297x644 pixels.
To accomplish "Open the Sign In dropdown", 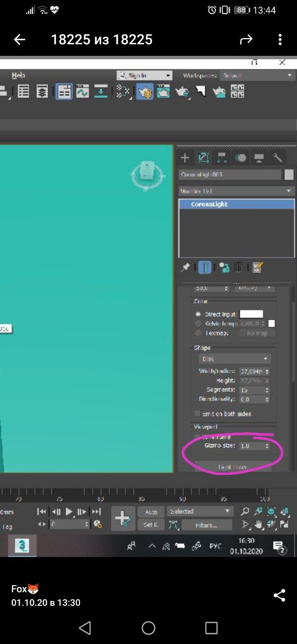I will tap(144, 75).
